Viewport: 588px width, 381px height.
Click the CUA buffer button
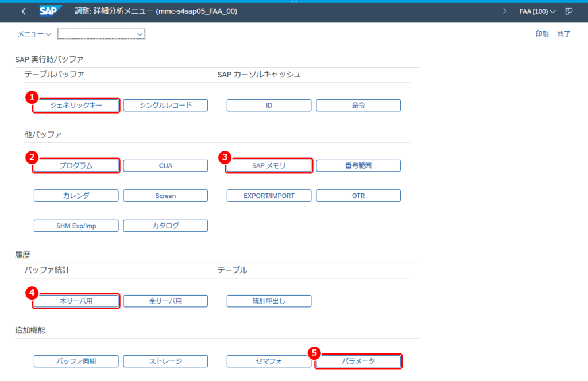coord(165,166)
